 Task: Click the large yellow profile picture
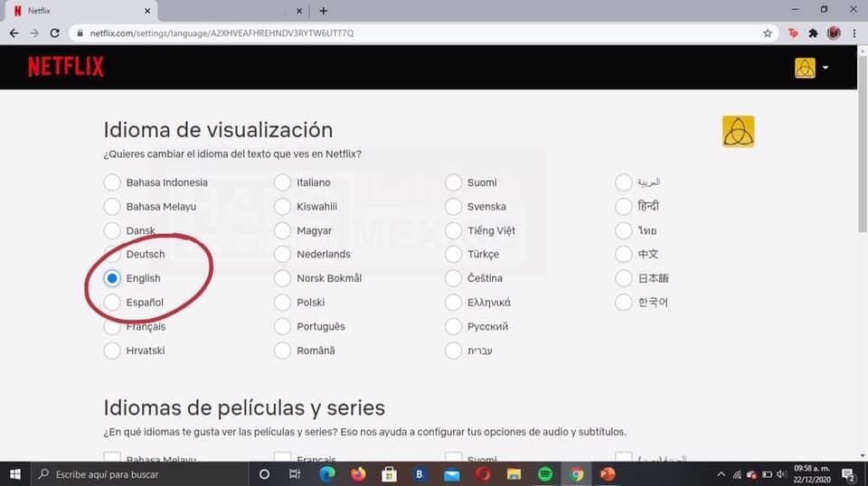click(738, 131)
